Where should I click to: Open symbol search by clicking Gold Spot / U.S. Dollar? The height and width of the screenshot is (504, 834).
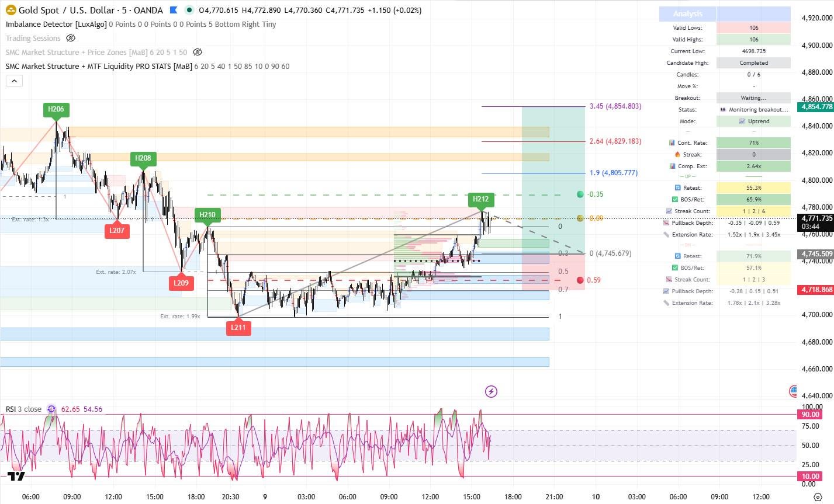point(64,10)
